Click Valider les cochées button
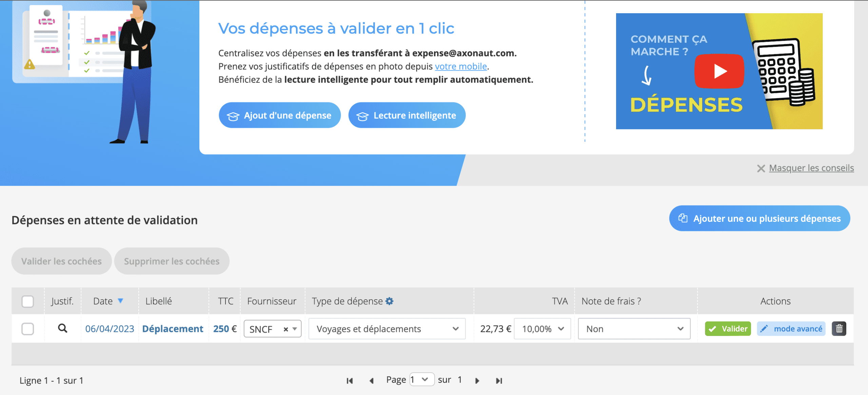The height and width of the screenshot is (395, 868). (61, 261)
